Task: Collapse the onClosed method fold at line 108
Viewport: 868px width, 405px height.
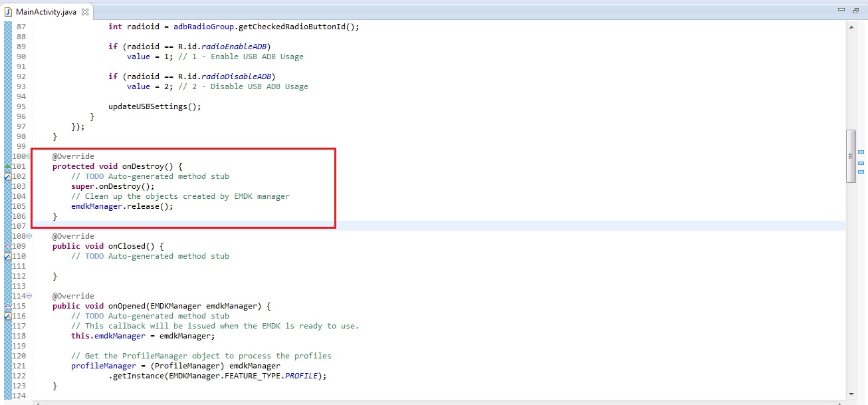Action: (29, 236)
